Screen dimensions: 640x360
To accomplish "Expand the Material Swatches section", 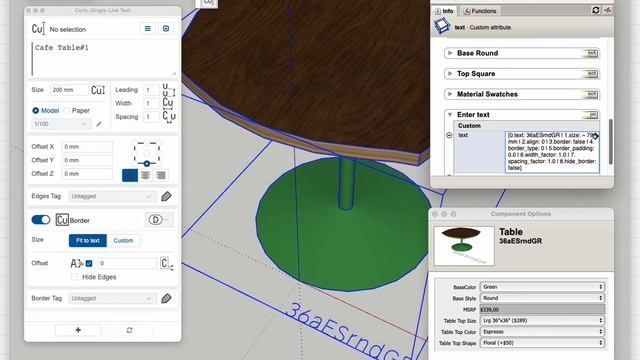I will click(450, 94).
